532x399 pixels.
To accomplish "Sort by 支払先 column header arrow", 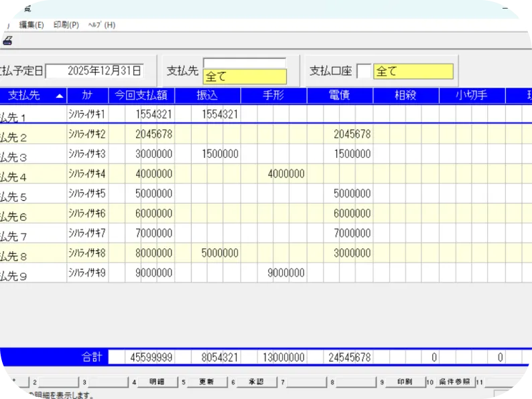I will click(60, 96).
